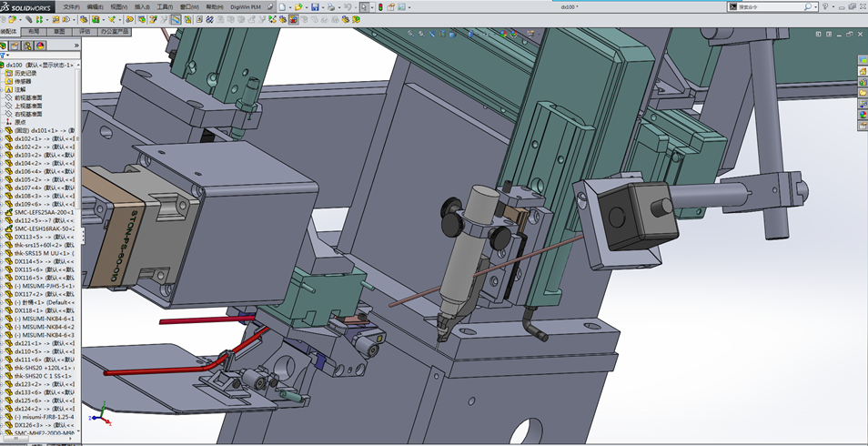This screenshot has width=868, height=446.
Task: Click the Edit Appearance sphere icon in view toolbar
Action: point(503,34)
